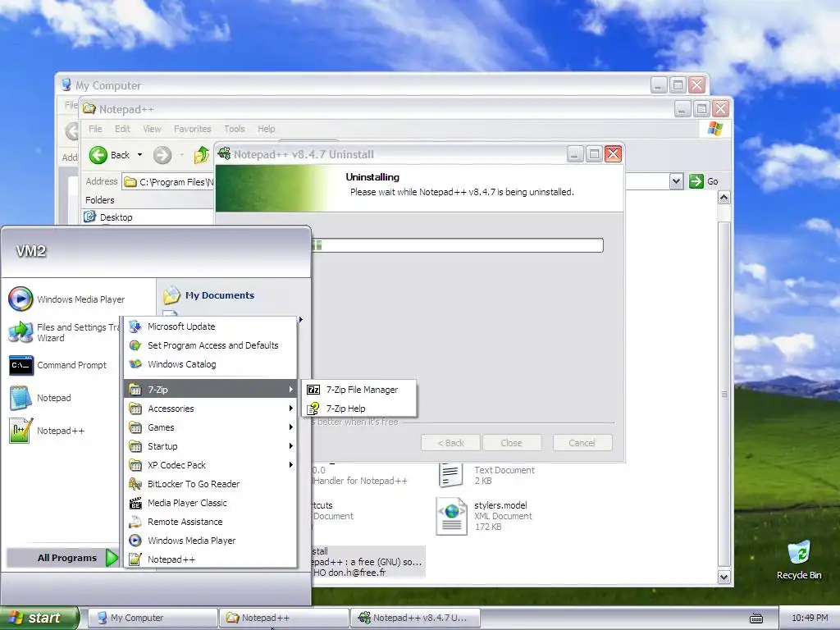Open the File menu in Notepad++ folder
Image resolution: width=840 pixels, height=630 pixels.
[x=95, y=129]
